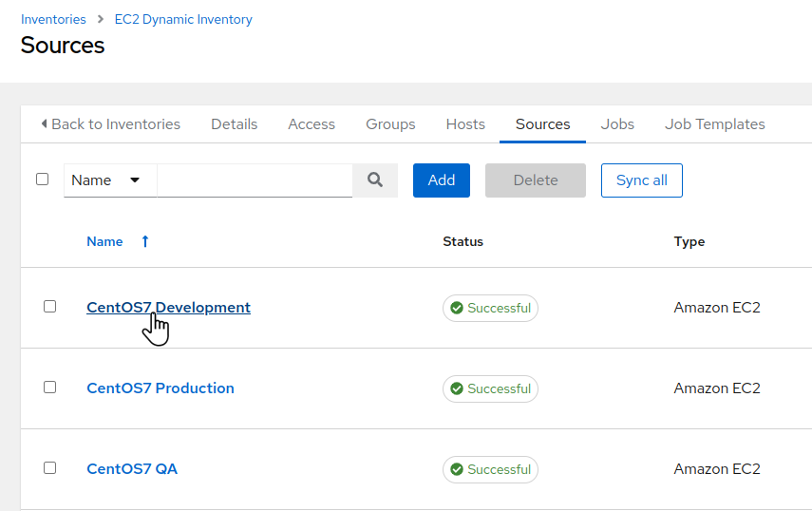
Task: Click the Add source button
Action: pos(442,180)
